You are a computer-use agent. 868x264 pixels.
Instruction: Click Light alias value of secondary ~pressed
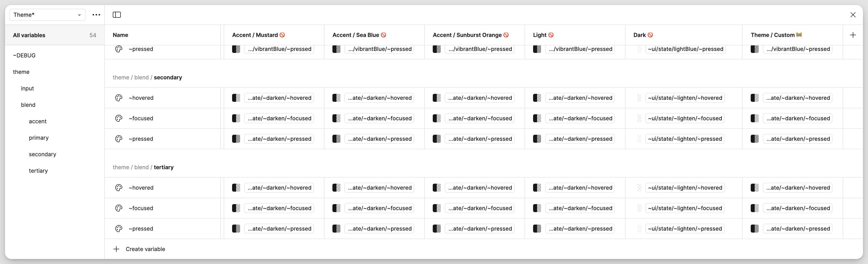[x=580, y=139]
